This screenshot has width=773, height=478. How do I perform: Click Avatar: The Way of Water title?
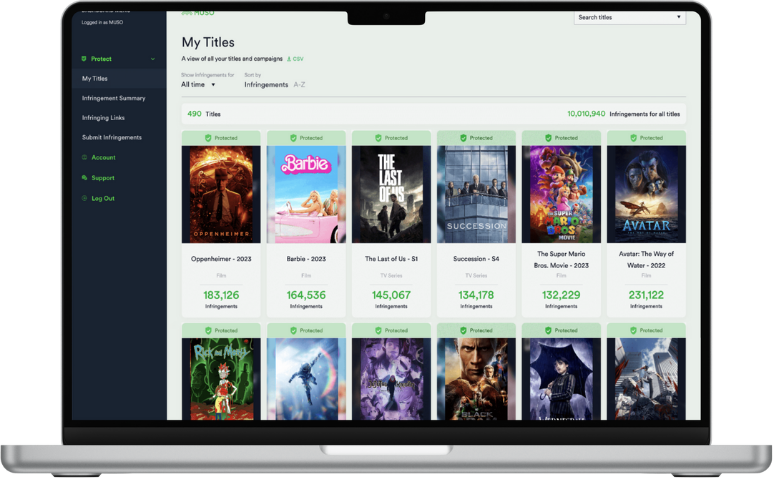(646, 260)
